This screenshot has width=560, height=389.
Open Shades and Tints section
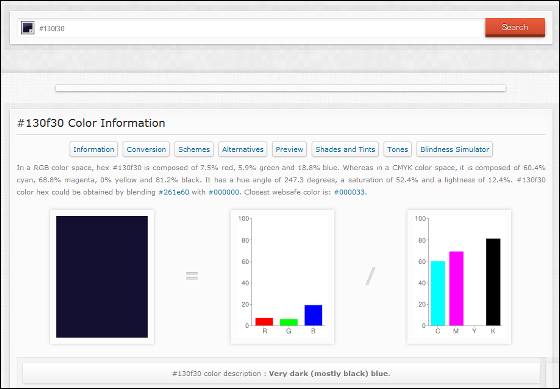(345, 149)
